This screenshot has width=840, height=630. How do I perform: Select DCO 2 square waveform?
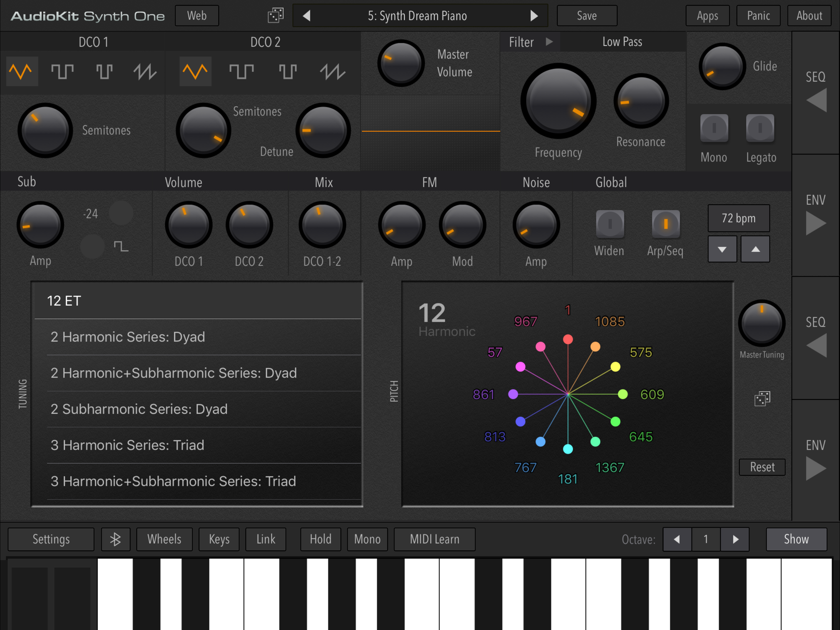242,71
